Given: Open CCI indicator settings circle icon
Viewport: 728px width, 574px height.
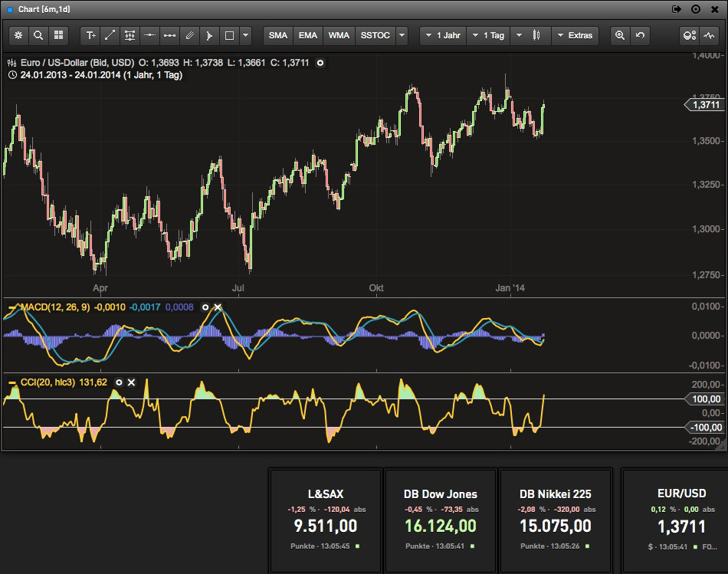Looking at the screenshot, I should (119, 382).
